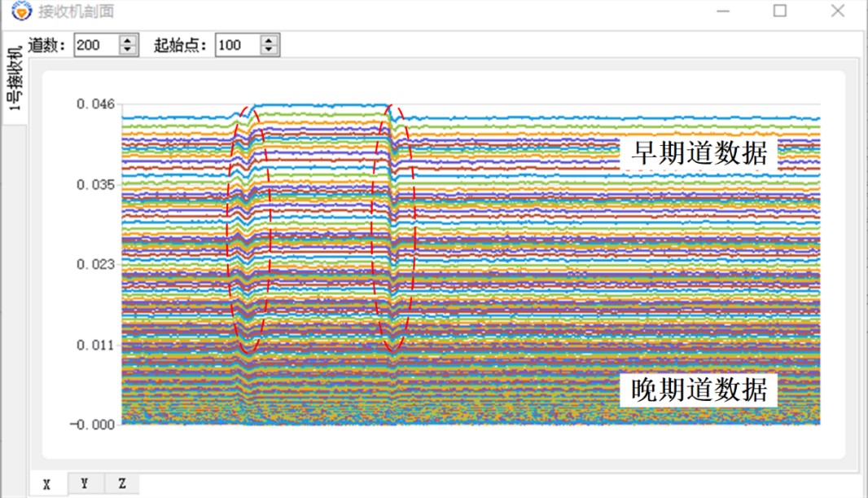Screen dimensions: 868x498
Task: Decrease the 起始点 value with down arrow
Action: click(269, 49)
